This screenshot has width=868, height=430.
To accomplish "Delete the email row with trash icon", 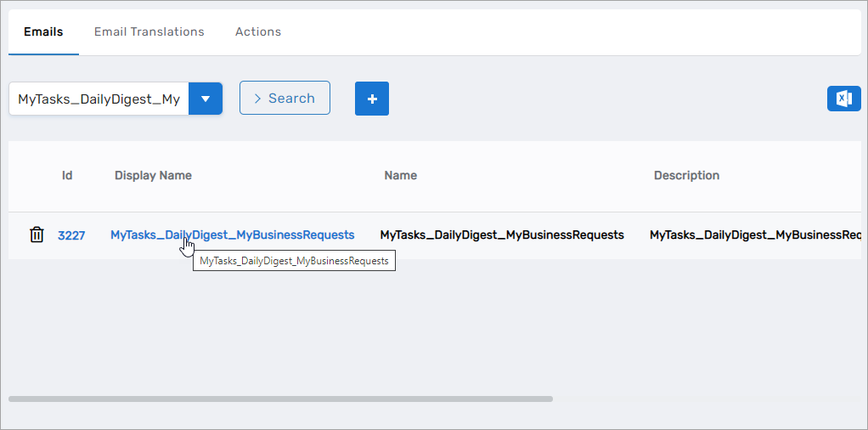I will (37, 235).
